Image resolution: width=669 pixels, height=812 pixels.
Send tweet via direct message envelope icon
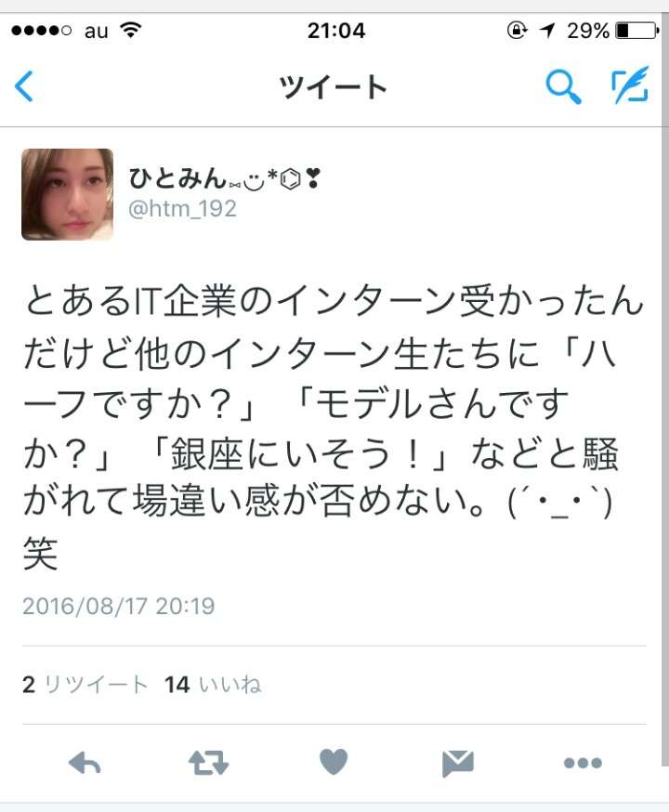pos(458,763)
